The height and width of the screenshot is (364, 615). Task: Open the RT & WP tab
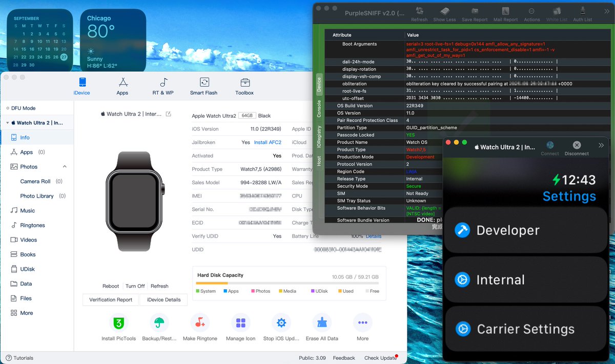coord(163,86)
